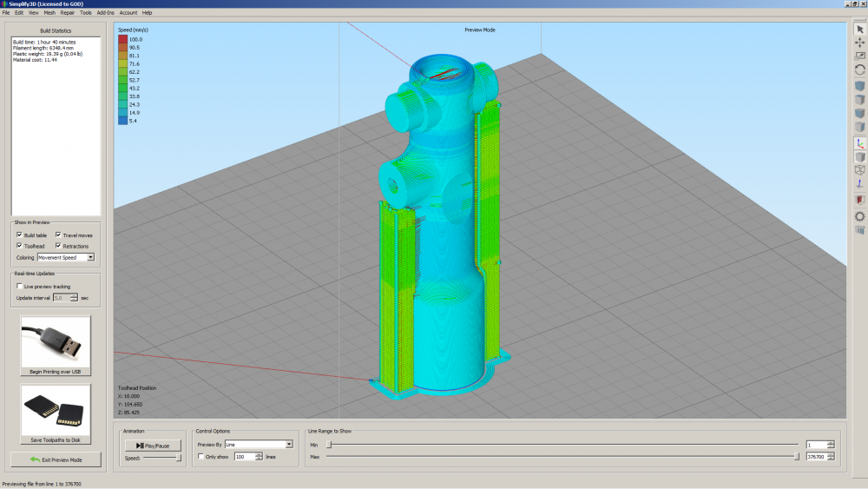
Task: Activate the four-arrow move view tool
Action: pos(860,42)
